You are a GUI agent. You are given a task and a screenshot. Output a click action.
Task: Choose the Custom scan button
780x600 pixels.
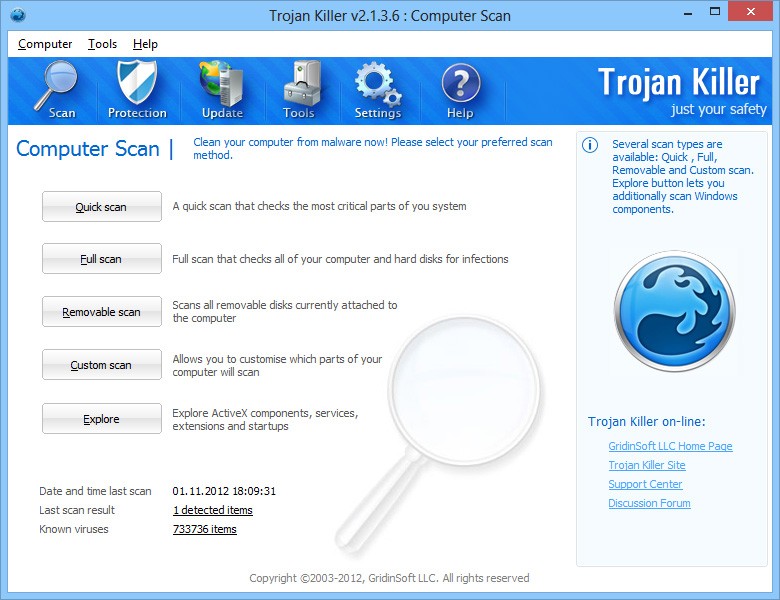(101, 365)
